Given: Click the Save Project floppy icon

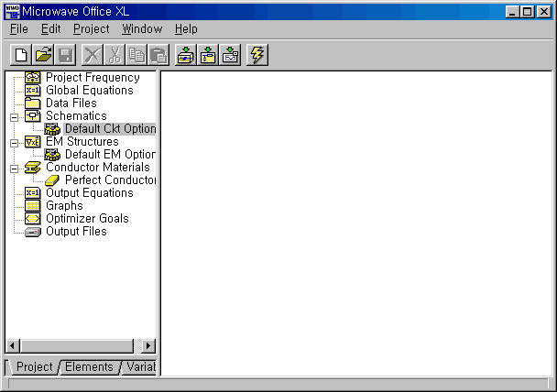Looking at the screenshot, I should coord(65,55).
